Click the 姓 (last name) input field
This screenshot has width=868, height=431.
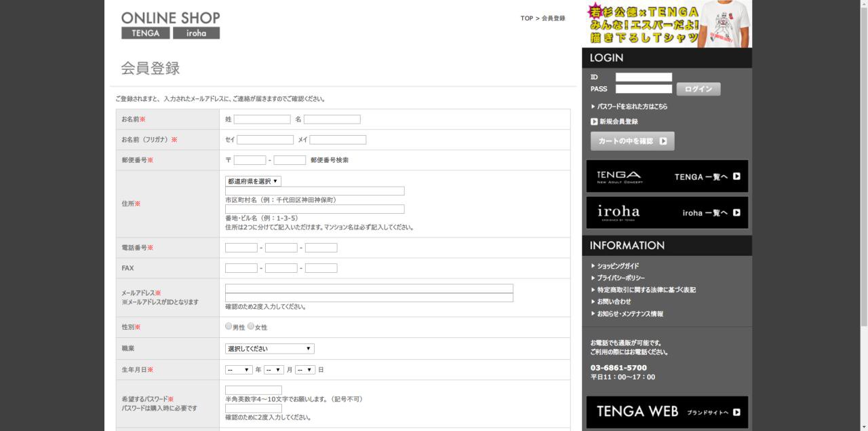pyautogui.click(x=262, y=119)
